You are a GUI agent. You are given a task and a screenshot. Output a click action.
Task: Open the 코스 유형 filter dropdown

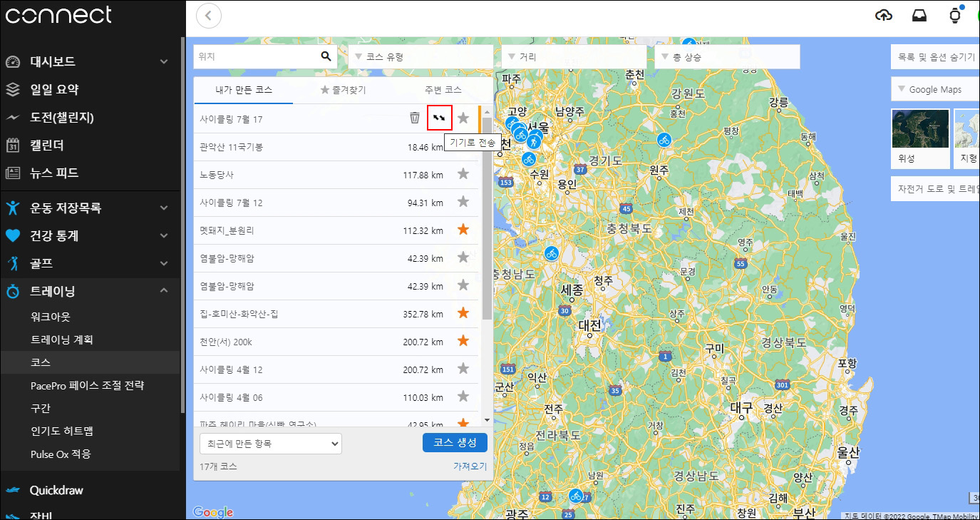(x=421, y=57)
